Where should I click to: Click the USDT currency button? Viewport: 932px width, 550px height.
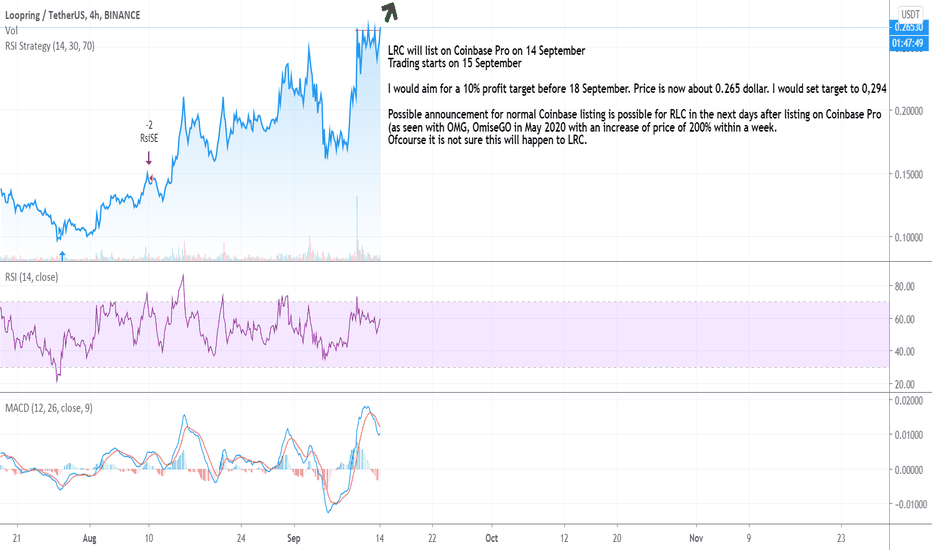(910, 14)
